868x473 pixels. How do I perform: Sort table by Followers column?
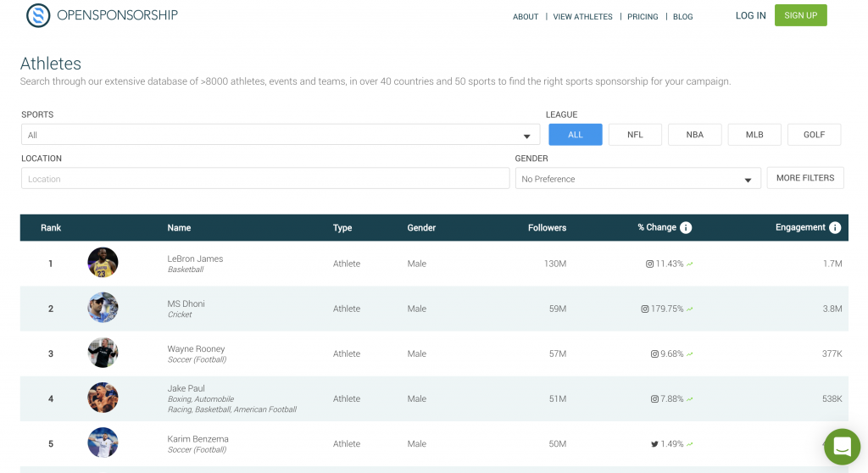547,228
